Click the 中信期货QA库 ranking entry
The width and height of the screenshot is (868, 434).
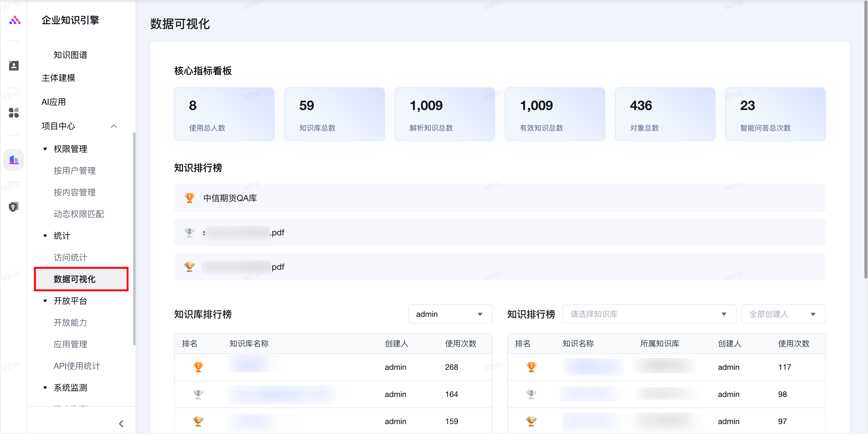[230, 198]
